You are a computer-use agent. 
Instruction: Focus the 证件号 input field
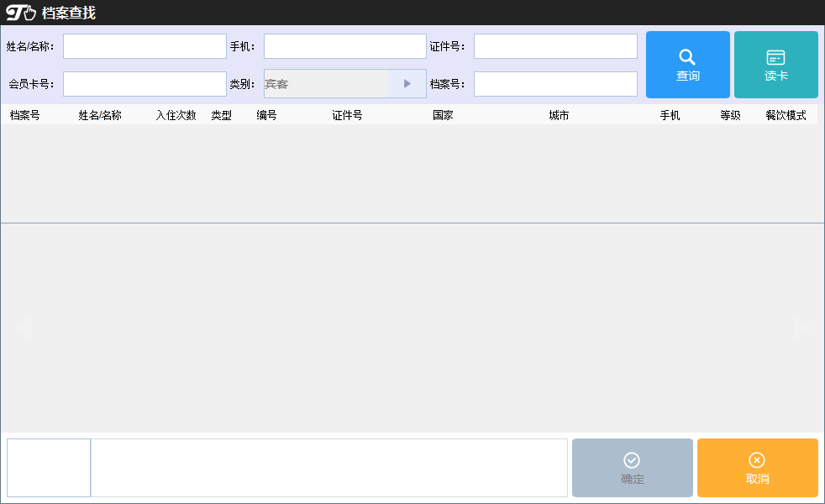(x=555, y=46)
